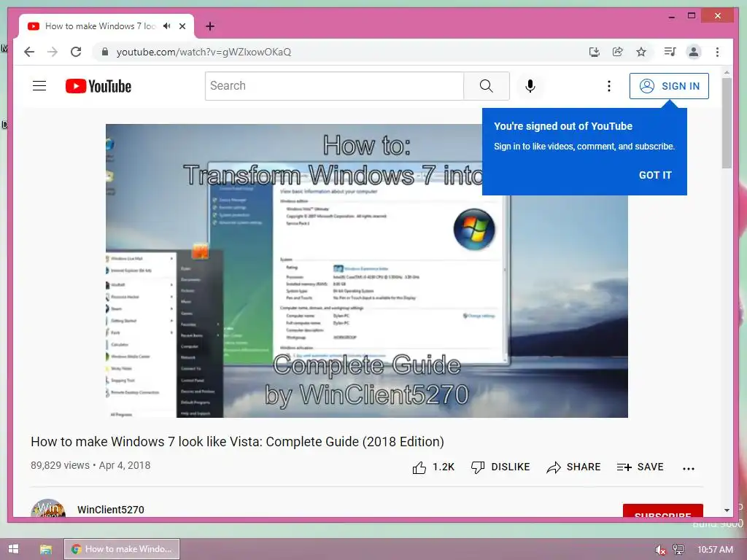
Task: Open the WinClient5270 channel name
Action: point(111,510)
